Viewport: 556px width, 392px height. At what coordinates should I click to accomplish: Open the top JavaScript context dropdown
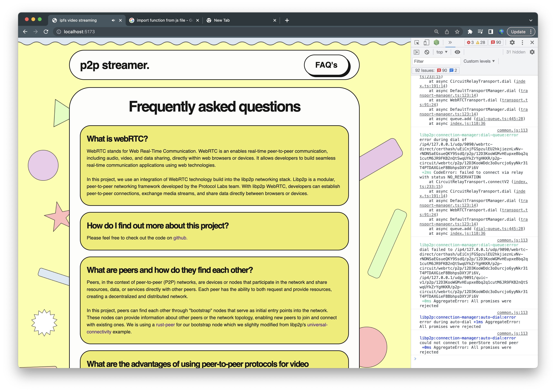click(x=442, y=52)
